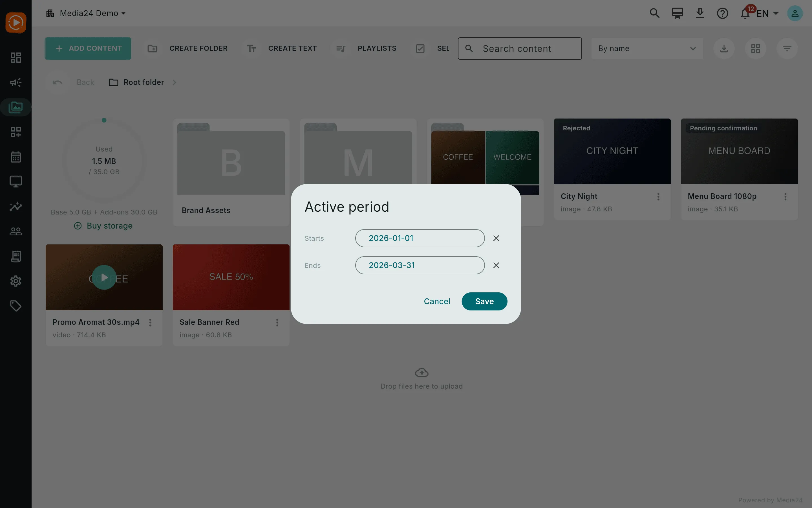This screenshot has width=812, height=508.
Task: Select 'Menu Board 1080p' file name
Action: tap(722, 196)
